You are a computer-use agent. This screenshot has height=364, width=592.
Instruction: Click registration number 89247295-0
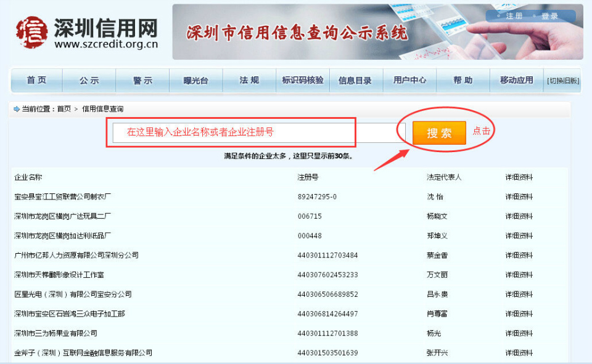(317, 197)
